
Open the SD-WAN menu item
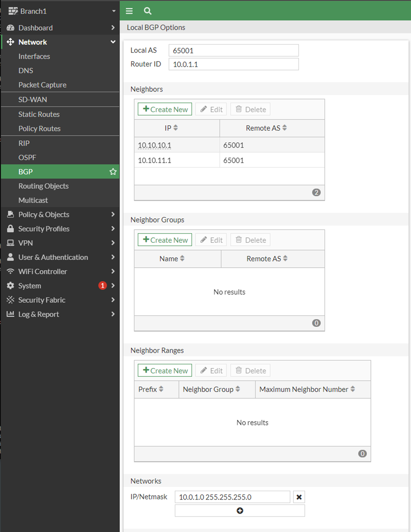(32, 99)
